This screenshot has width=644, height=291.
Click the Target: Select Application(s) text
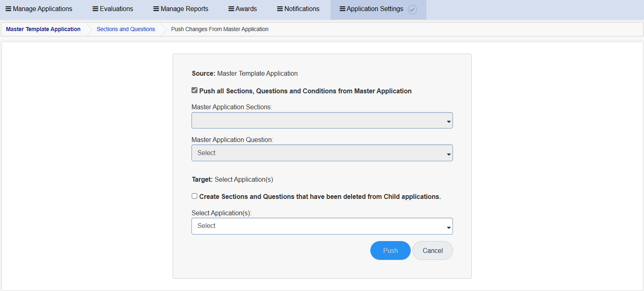point(232,180)
